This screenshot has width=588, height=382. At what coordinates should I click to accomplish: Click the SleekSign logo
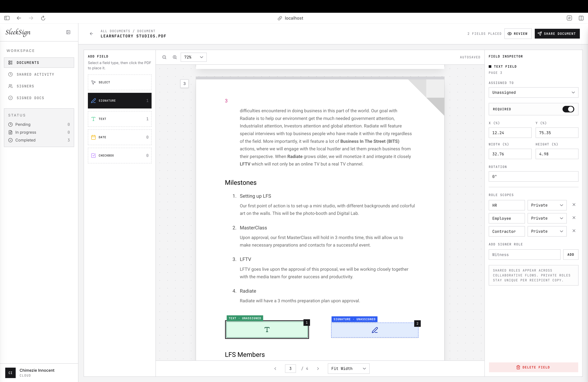[x=18, y=32]
